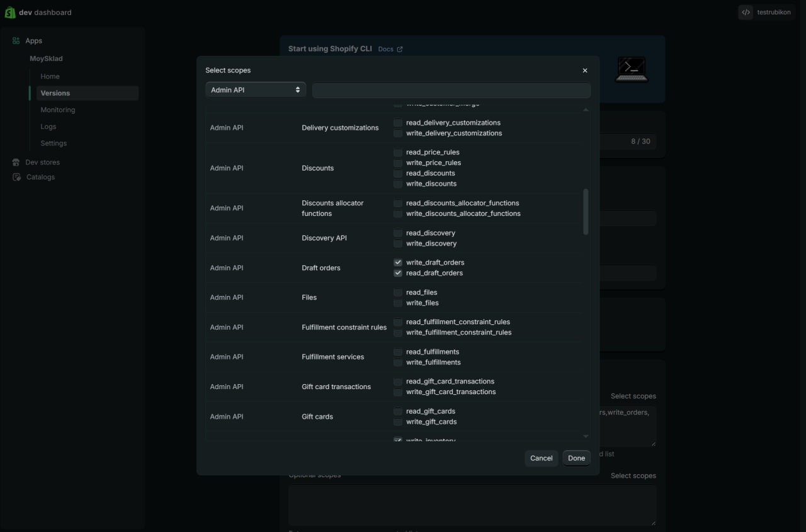Enable write_fulfillment_constraint_rules scope
The width and height of the screenshot is (806, 532).
[398, 332]
